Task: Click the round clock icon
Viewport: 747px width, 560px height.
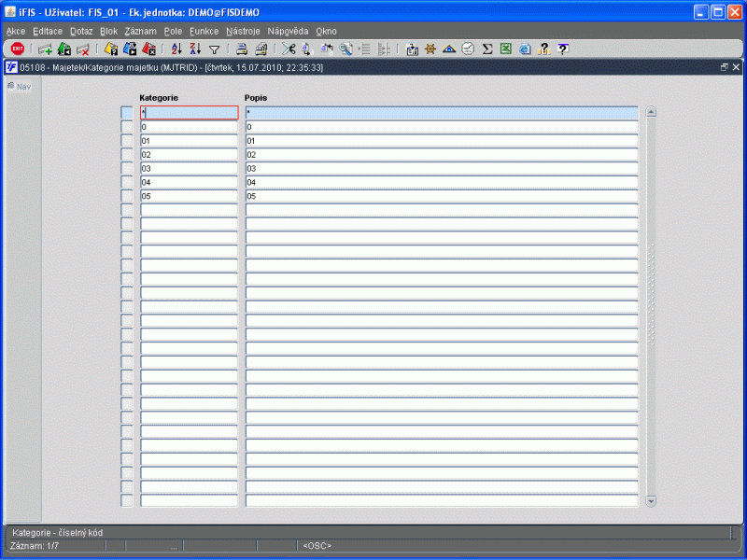Action: [x=468, y=49]
